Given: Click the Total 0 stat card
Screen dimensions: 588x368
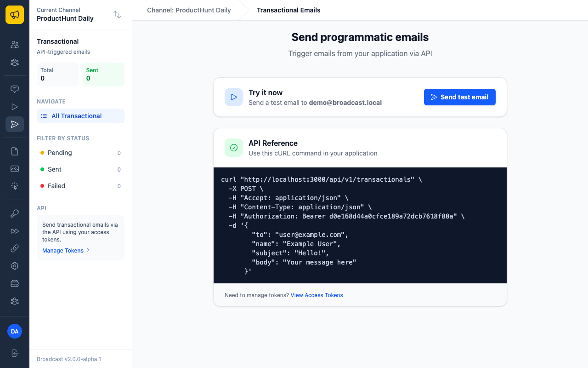Looking at the screenshot, I should tap(58, 75).
